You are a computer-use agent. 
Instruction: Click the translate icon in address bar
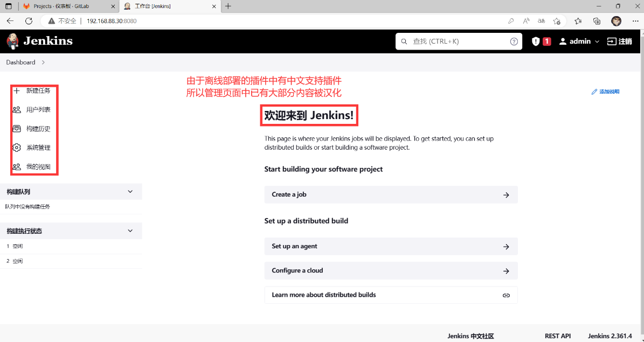point(541,21)
